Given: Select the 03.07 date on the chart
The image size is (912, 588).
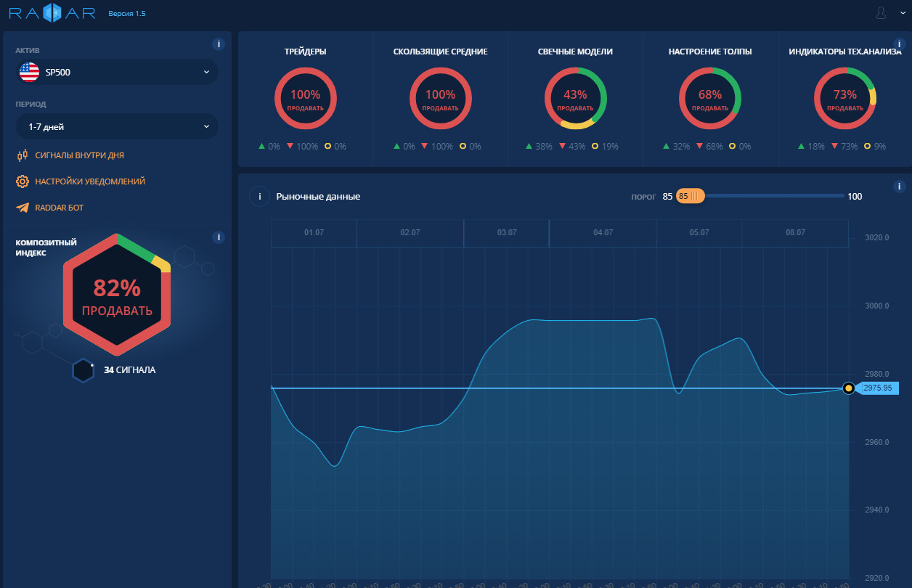Looking at the screenshot, I should 507,232.
